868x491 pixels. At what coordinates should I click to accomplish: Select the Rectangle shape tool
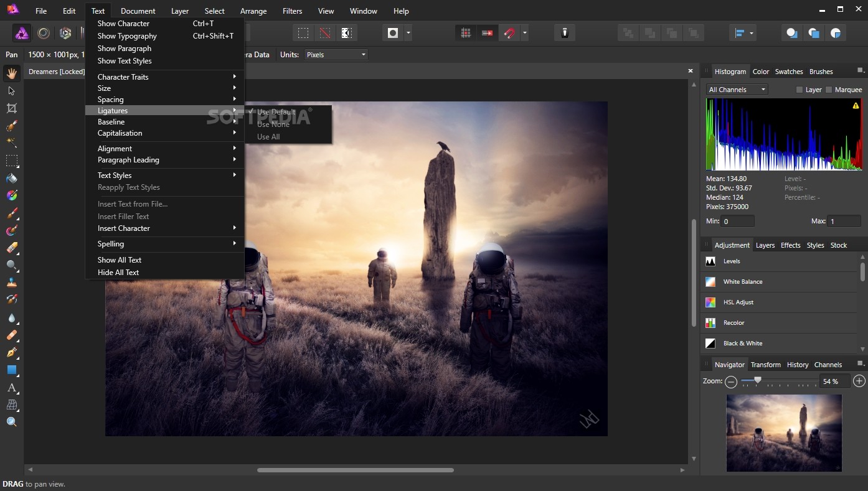coord(11,370)
